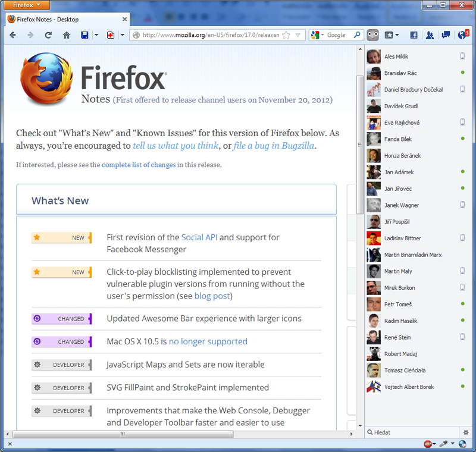Click the blue floppy disk save icon

pyautogui.click(x=84, y=35)
